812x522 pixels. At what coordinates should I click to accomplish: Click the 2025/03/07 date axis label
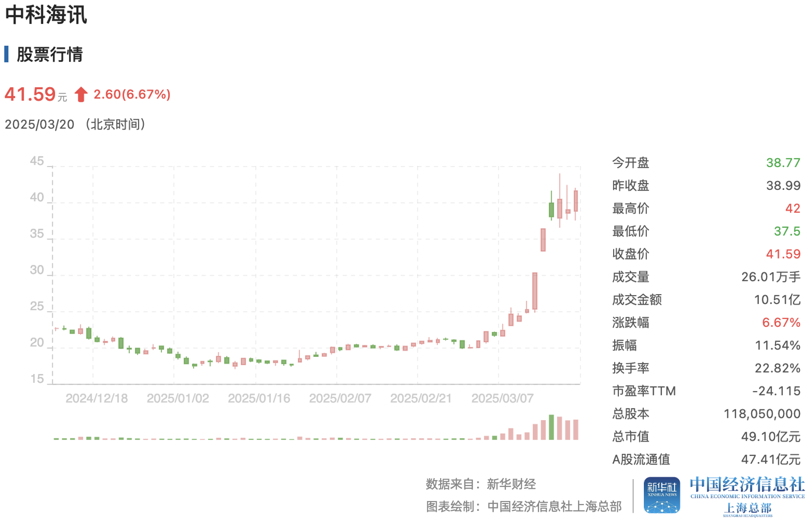click(502, 398)
